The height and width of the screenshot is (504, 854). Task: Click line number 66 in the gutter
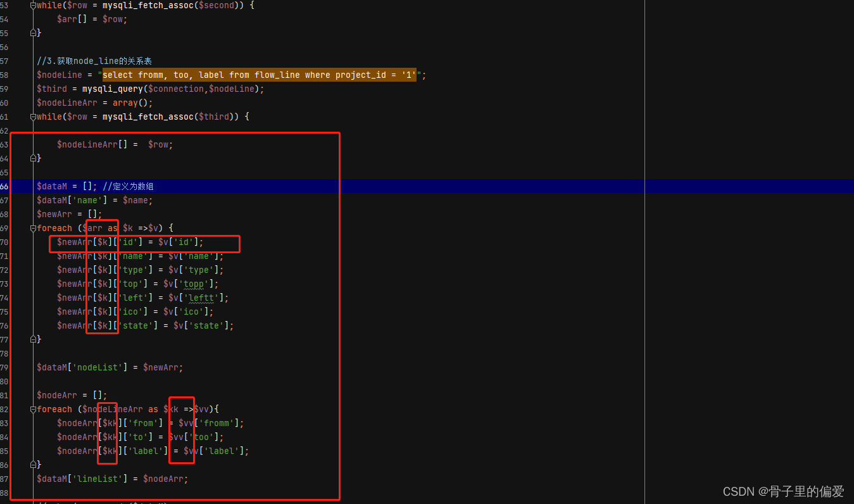coord(4,186)
